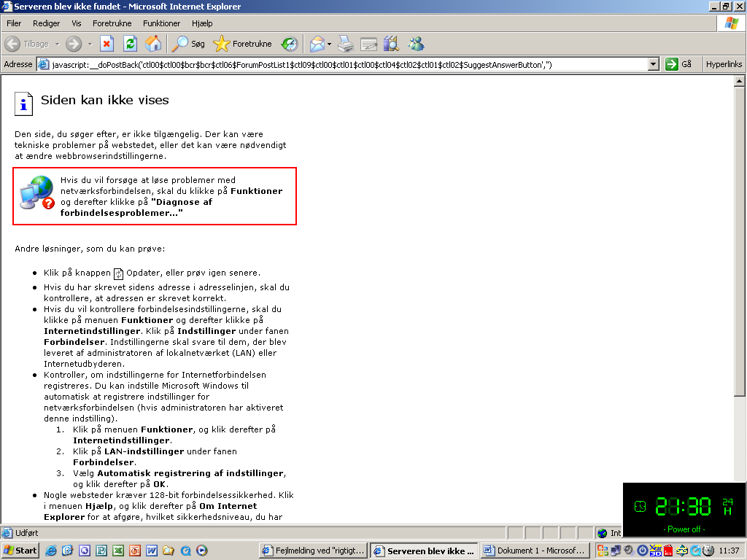Click the Udført status bar text
Viewport: 747px width, 560px height.
27,533
